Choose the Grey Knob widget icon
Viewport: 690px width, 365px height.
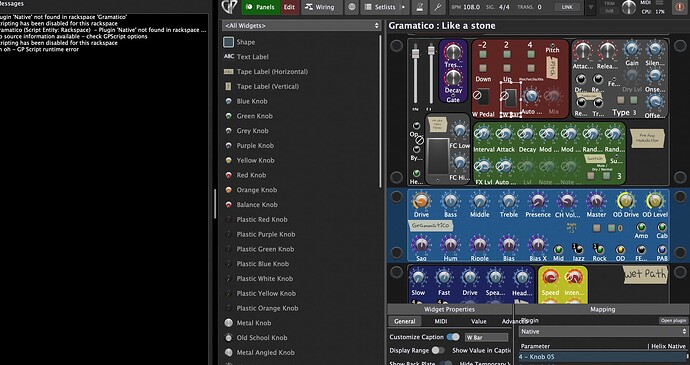228,131
